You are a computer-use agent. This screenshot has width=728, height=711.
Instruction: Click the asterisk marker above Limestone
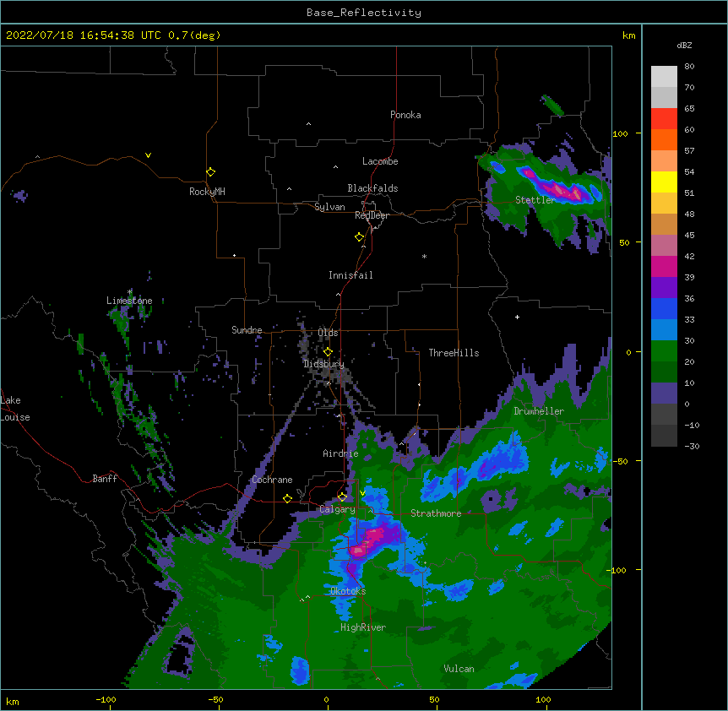(129, 292)
